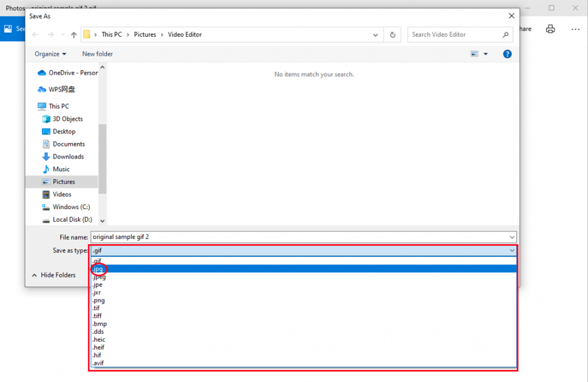Click the search magnifier in Search Video Editor box

click(x=505, y=34)
